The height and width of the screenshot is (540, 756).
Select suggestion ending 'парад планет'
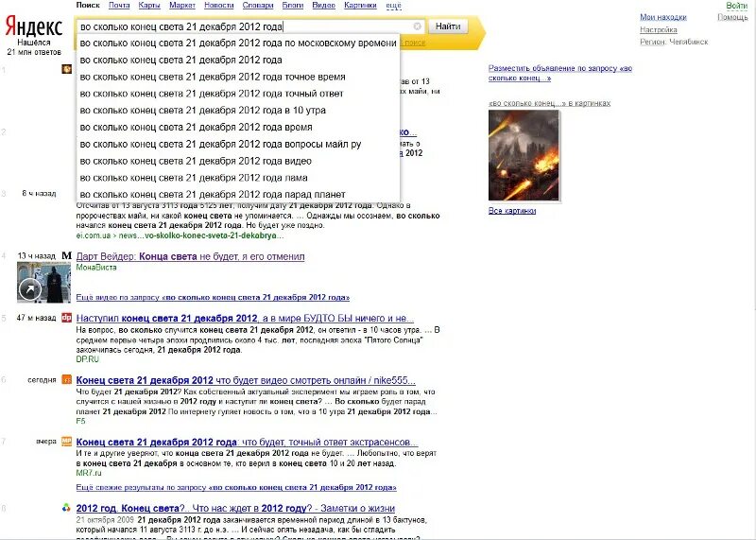pos(238,195)
